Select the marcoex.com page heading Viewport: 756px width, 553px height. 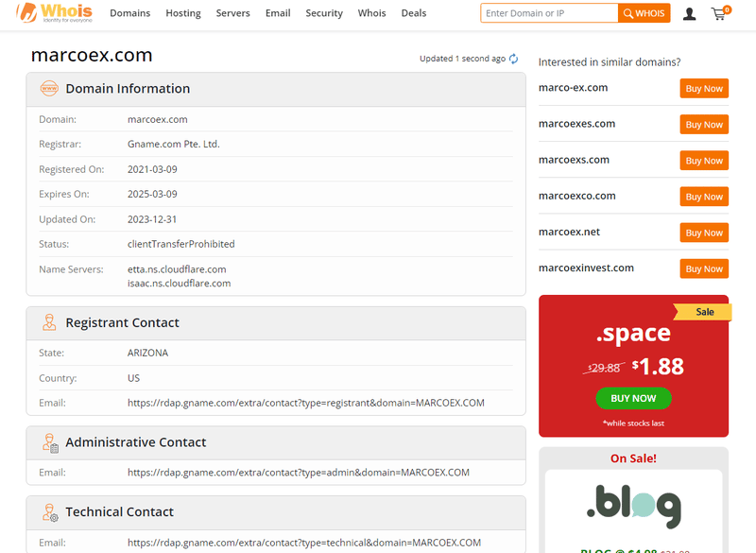92,55
